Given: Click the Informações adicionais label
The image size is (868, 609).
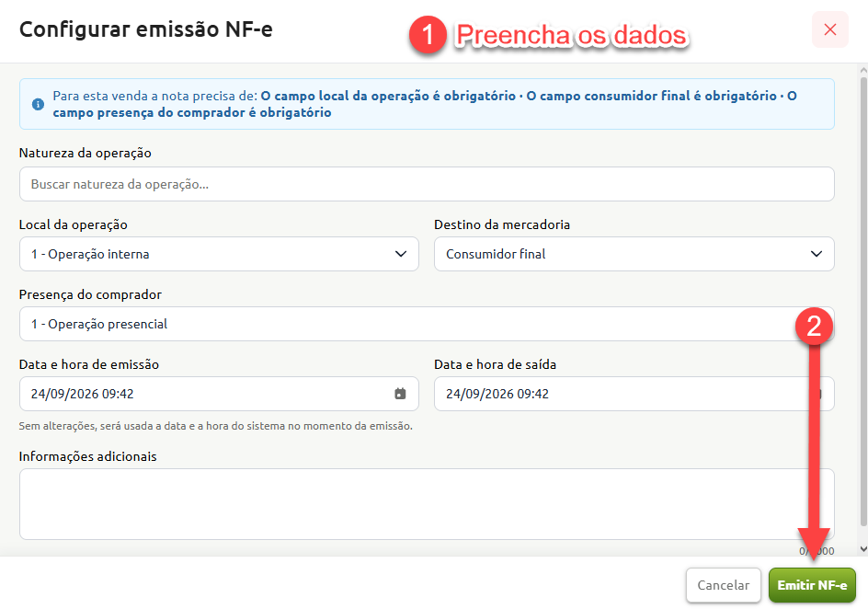Looking at the screenshot, I should [x=87, y=456].
